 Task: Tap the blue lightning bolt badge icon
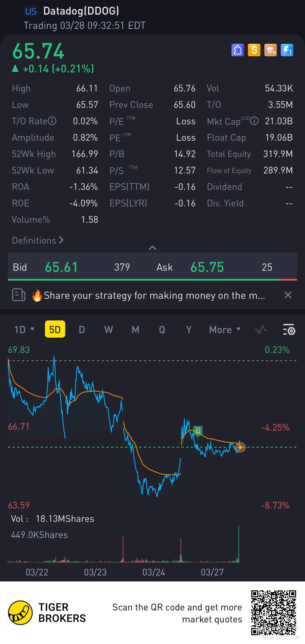287,50
